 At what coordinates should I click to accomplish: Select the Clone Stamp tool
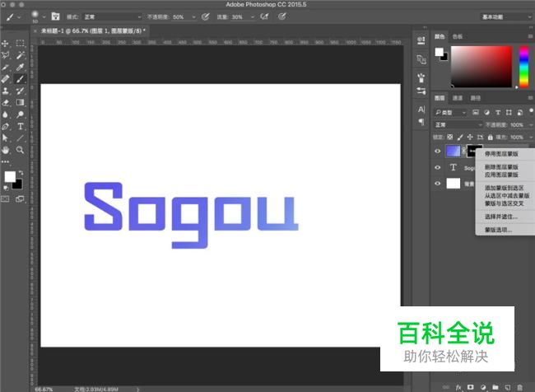click(x=5, y=91)
